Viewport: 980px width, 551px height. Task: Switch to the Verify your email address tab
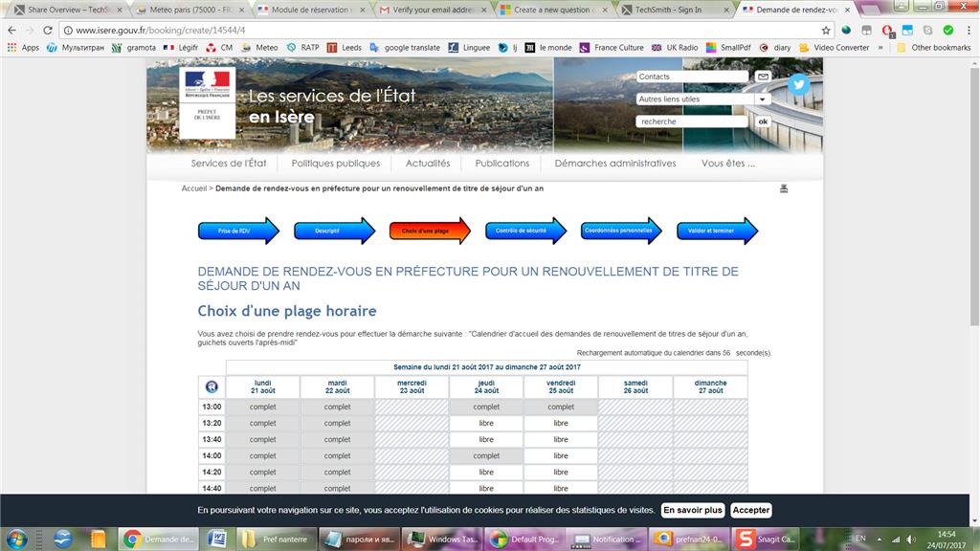pos(432,10)
